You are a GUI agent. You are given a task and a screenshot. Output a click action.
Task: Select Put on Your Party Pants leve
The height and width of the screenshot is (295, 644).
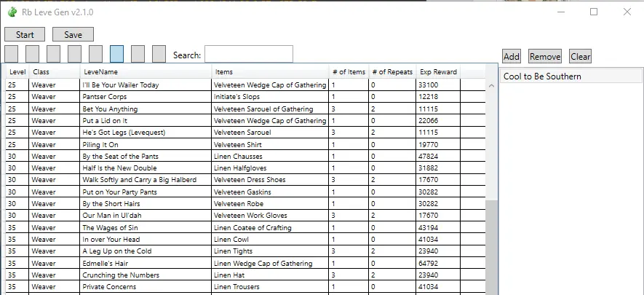click(245, 192)
